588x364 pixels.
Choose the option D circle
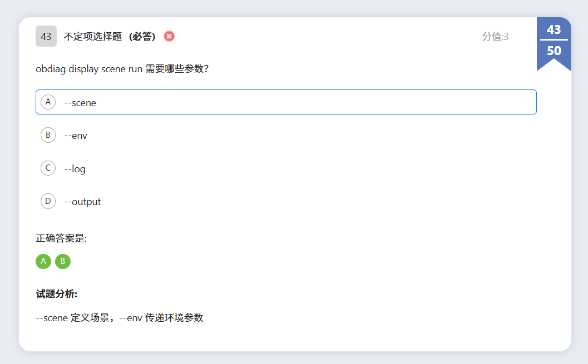point(48,201)
